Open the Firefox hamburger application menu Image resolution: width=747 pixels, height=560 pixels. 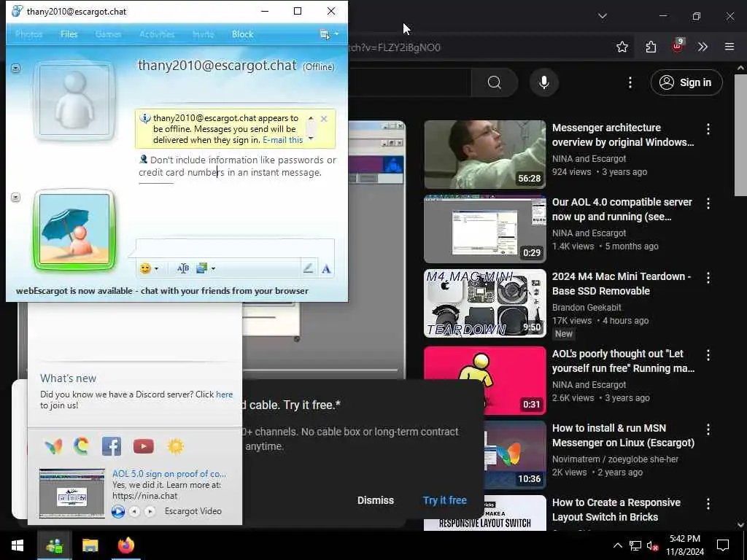tap(729, 47)
